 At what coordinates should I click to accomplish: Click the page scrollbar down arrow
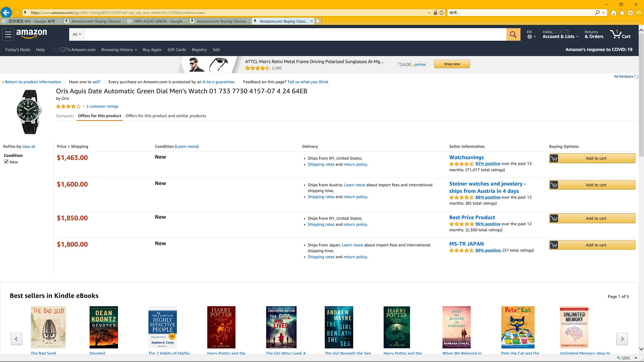pyautogui.click(x=641, y=349)
